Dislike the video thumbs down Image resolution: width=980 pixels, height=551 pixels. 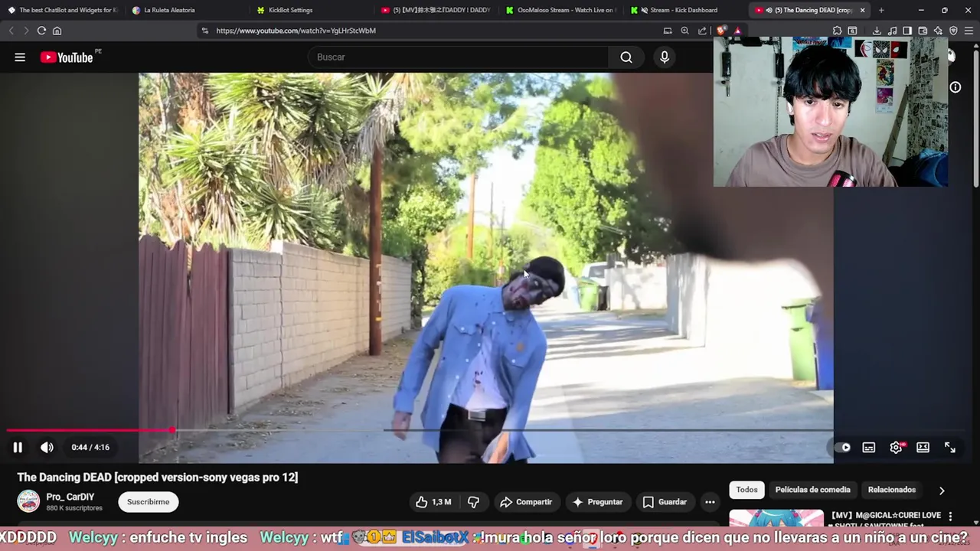tap(474, 502)
